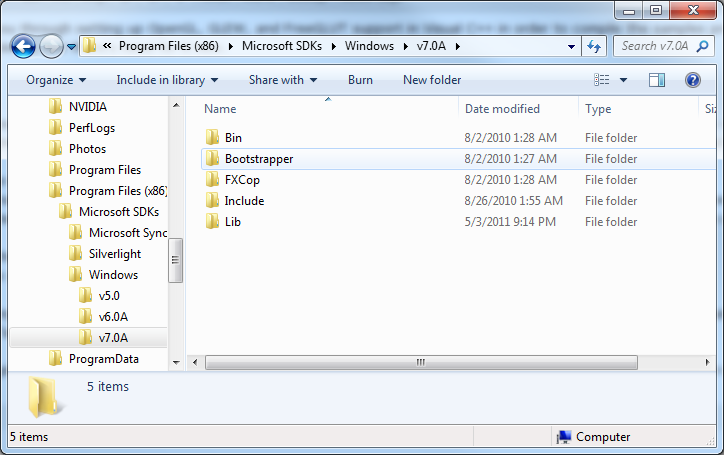724x455 pixels.
Task: Open the recent pages dropdown arrow
Action: (71, 47)
